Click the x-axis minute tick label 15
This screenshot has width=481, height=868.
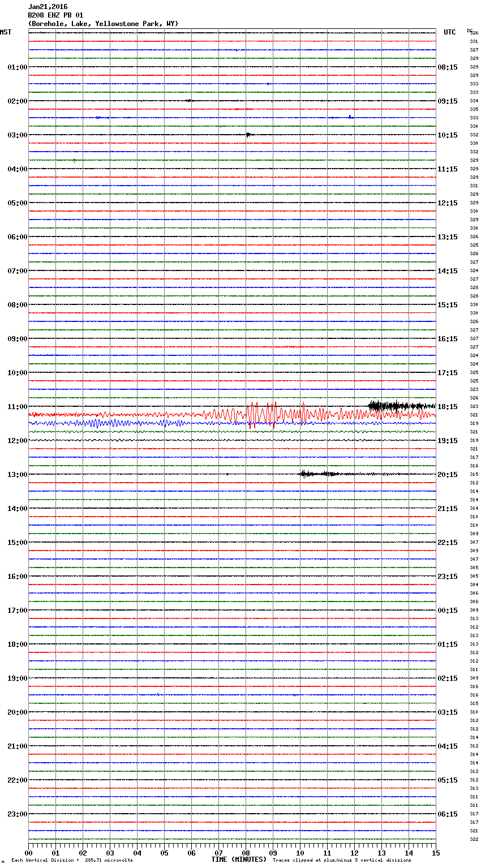436,853
